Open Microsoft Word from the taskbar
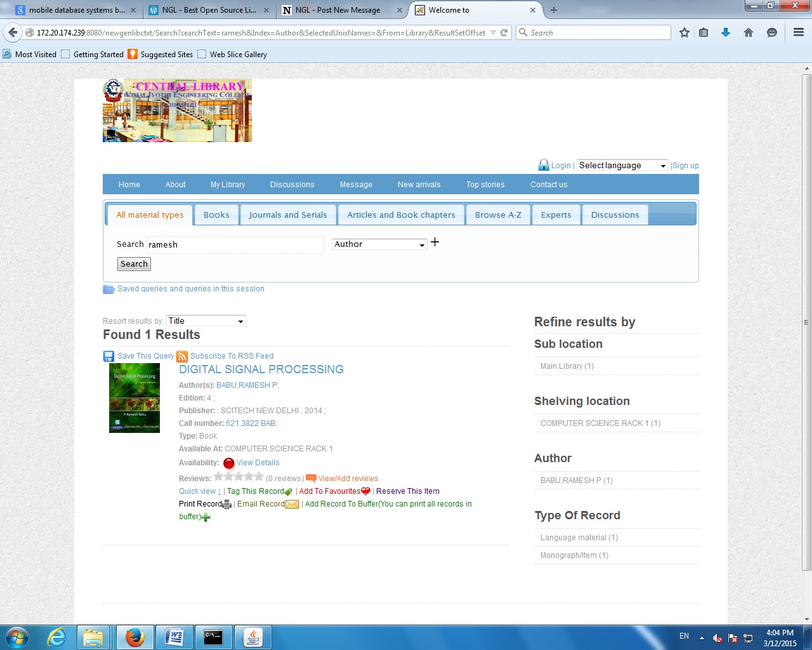Viewport: 812px width, 650px height. [174, 637]
